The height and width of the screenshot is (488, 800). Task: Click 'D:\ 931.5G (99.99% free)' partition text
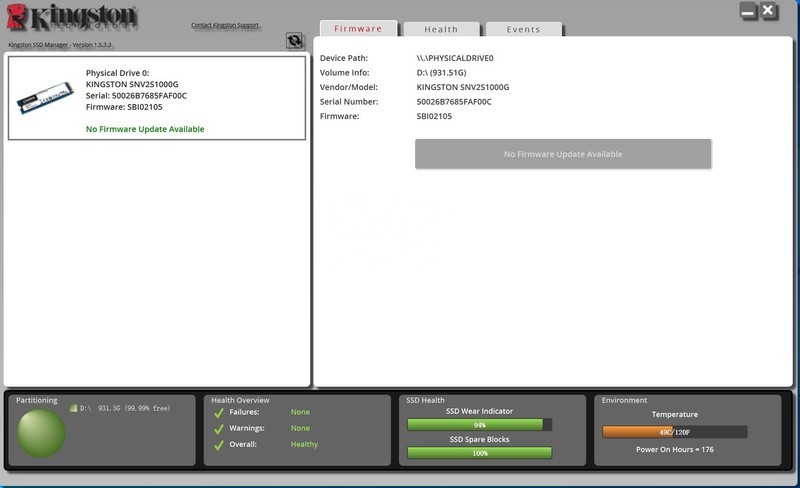(124, 408)
